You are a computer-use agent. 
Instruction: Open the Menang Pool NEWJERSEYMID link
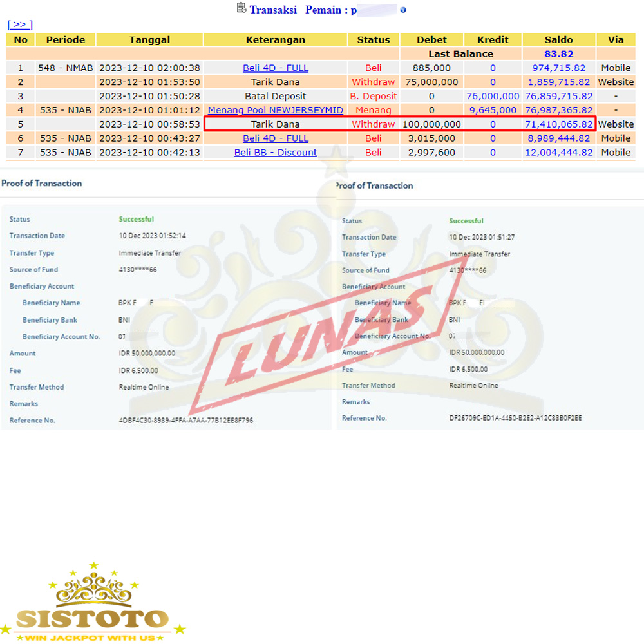275,110
